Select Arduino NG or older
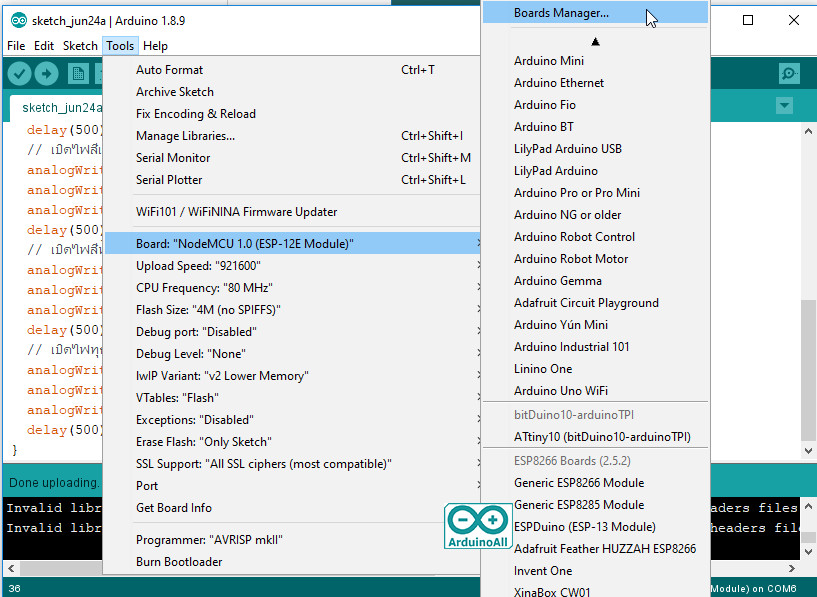Screen dimensions: 817x597 [x=595, y=215]
